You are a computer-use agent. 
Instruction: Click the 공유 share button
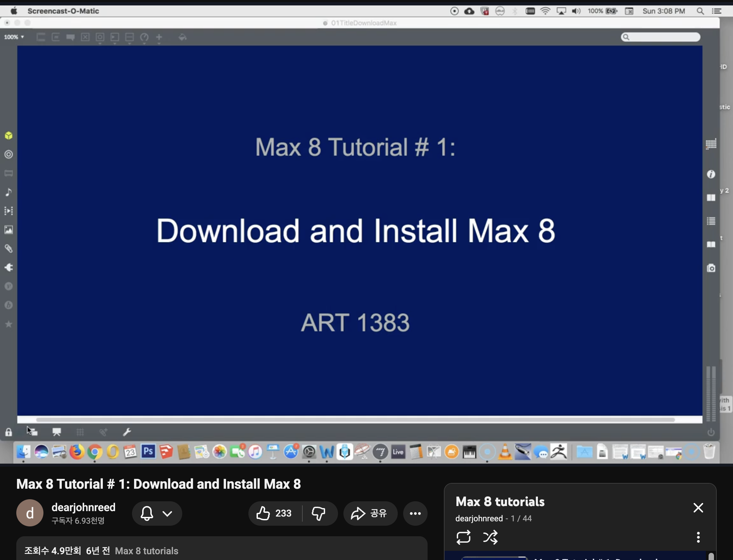370,513
